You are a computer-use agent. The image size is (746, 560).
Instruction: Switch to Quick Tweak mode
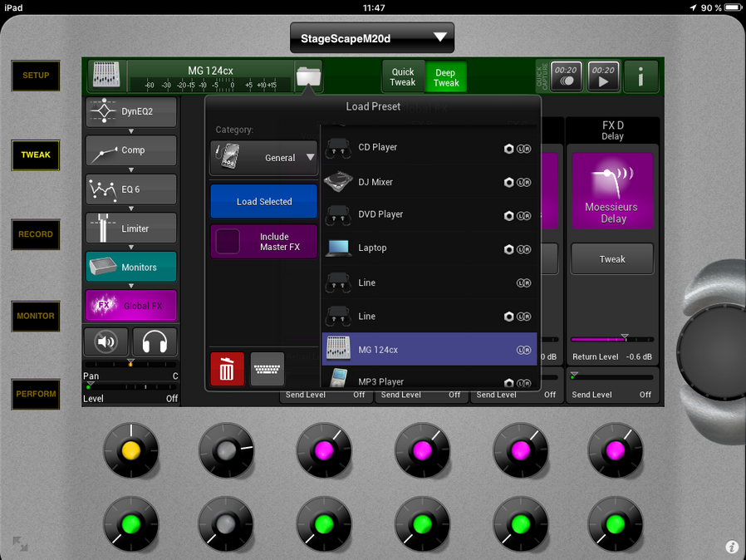(x=403, y=76)
